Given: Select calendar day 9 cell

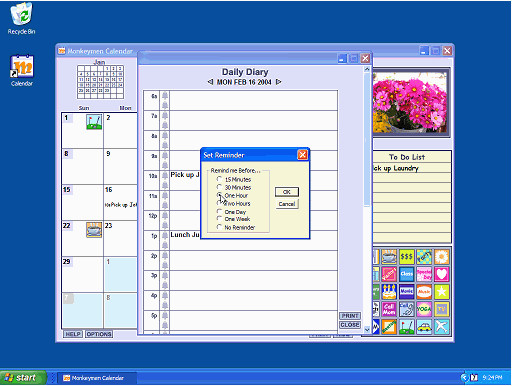Looking at the screenshot, I should pyautogui.click(x=121, y=166).
